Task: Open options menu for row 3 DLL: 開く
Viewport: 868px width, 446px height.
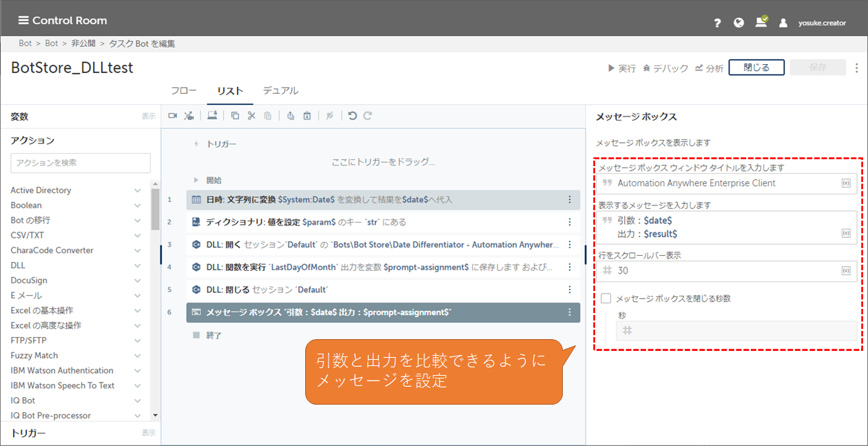Action: [570, 245]
